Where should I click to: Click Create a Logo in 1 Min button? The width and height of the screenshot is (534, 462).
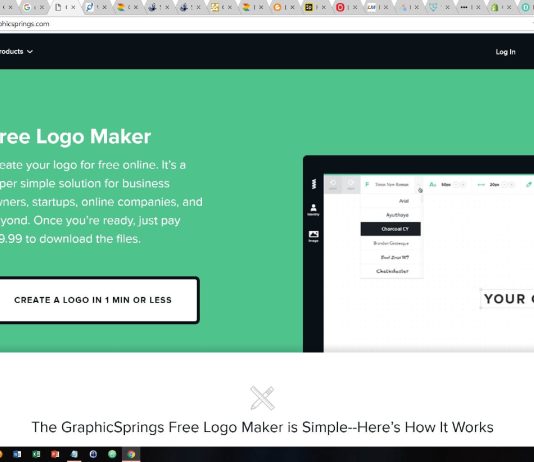(x=99, y=300)
